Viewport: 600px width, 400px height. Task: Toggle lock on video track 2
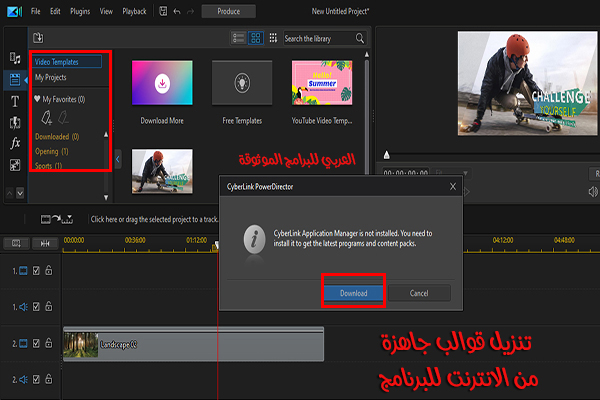click(49, 343)
